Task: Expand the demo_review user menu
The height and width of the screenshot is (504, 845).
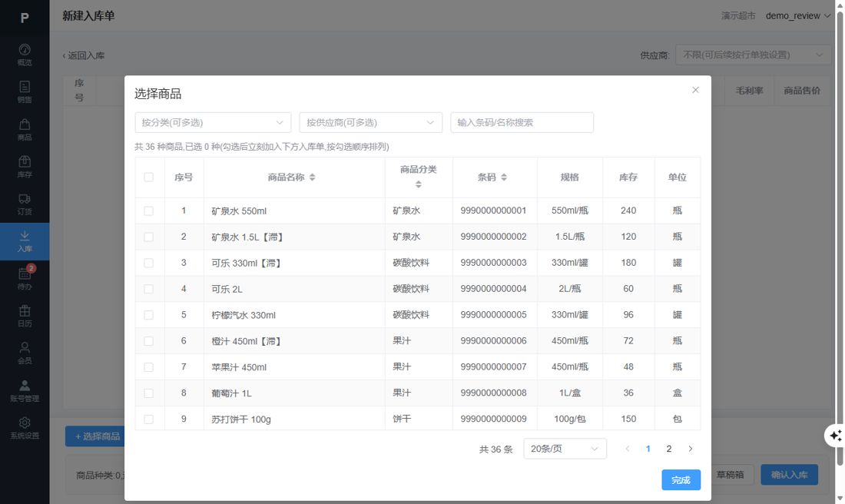Action: click(797, 15)
